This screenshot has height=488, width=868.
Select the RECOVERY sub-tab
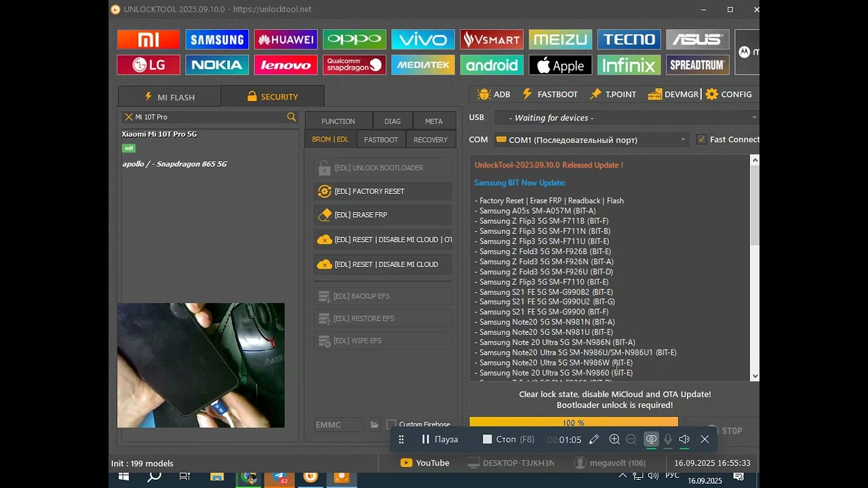point(431,140)
